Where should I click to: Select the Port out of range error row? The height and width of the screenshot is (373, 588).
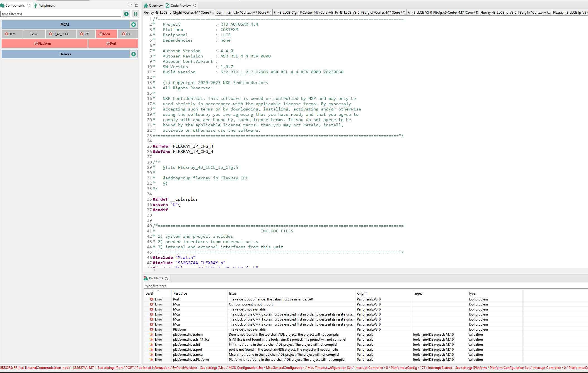[x=270, y=299]
